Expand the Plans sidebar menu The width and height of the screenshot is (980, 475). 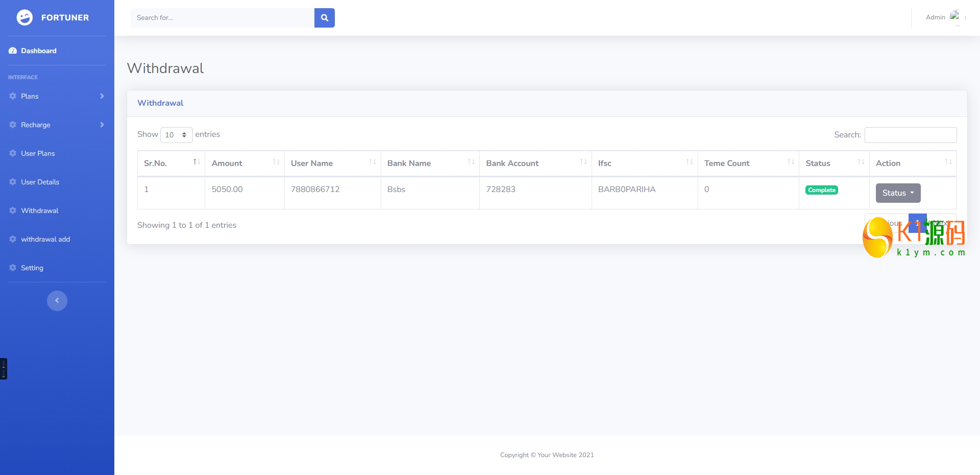56,97
